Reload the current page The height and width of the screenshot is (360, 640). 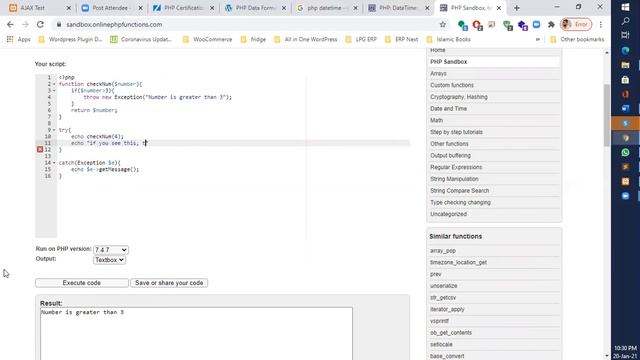click(40, 24)
